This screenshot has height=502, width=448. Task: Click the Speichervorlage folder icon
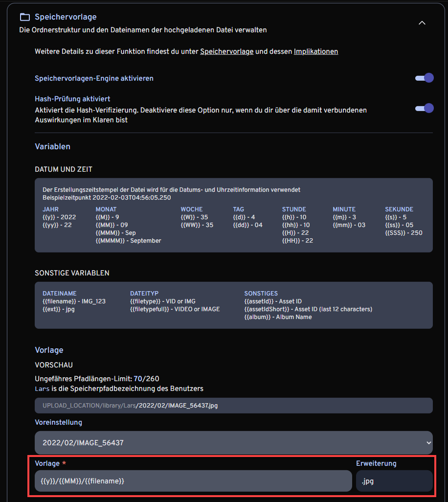click(24, 17)
